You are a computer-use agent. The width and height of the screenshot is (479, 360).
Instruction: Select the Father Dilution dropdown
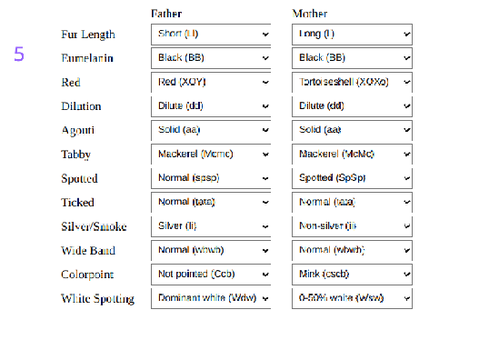pos(211,106)
